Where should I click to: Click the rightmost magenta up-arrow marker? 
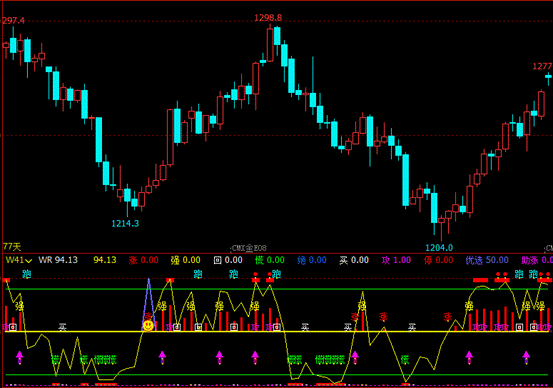point(526,357)
